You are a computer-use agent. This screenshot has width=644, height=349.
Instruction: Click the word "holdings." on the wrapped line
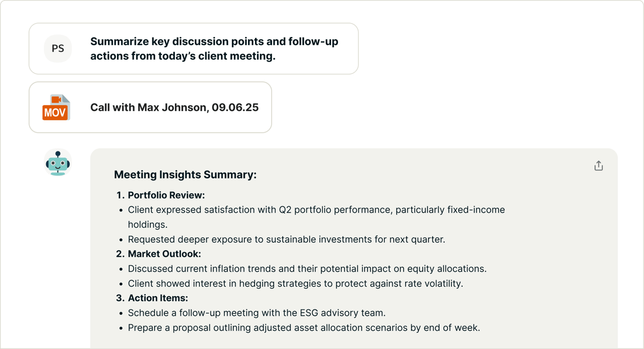148,224
